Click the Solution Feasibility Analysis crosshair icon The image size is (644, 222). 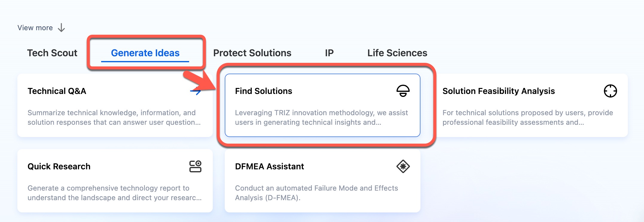point(610,91)
